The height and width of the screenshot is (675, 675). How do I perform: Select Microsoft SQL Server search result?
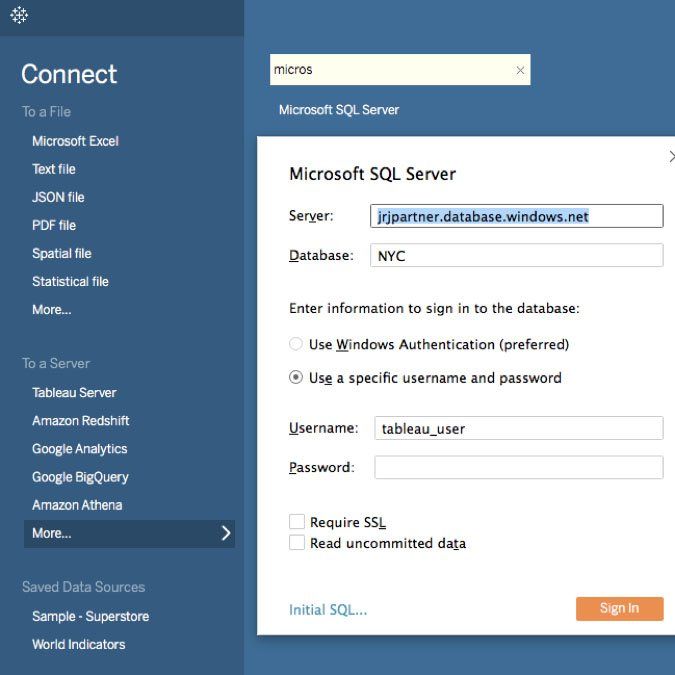coord(339,110)
